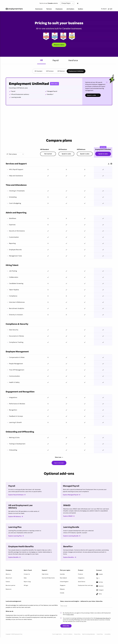Viewport: 118px width, 644px height.
Task: Open the YouTube icon in footer
Action: (x=97, y=582)
